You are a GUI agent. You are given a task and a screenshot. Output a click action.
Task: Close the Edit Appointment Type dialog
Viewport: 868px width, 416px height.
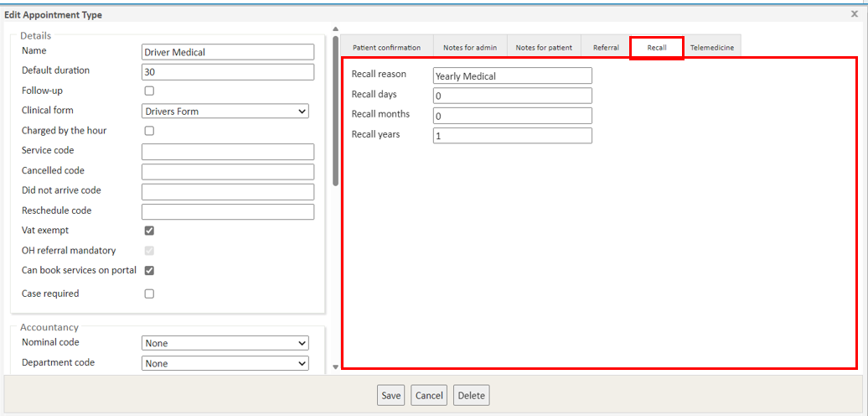(854, 14)
